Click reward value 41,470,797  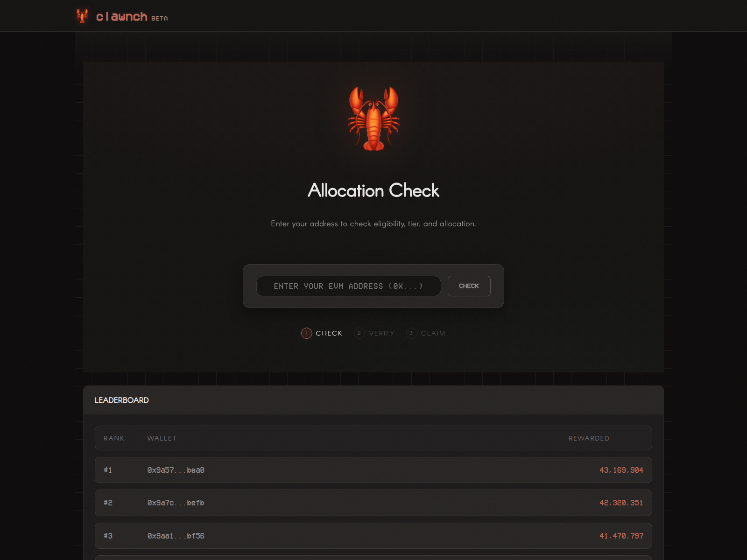pyautogui.click(x=621, y=536)
